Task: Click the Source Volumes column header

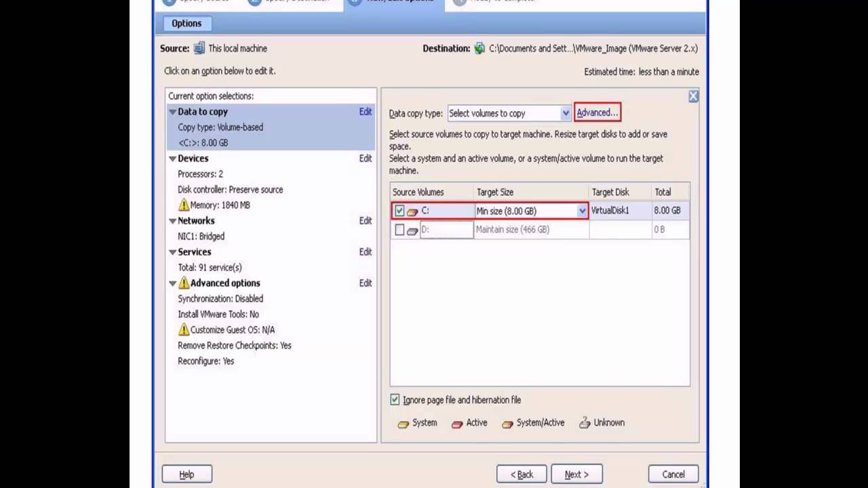Action: click(x=432, y=192)
